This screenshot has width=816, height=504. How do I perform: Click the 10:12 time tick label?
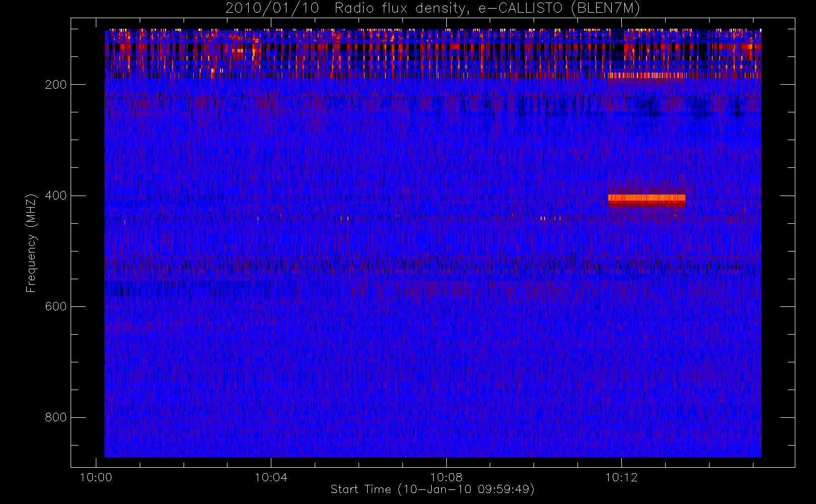click(x=621, y=477)
